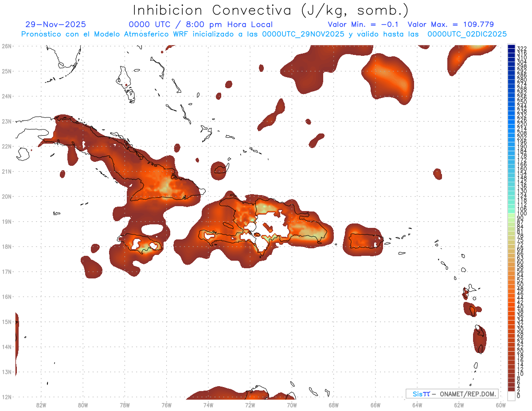The width and height of the screenshot is (532, 411).
Task: Click the '60W' longitude label
Action: [501, 405]
